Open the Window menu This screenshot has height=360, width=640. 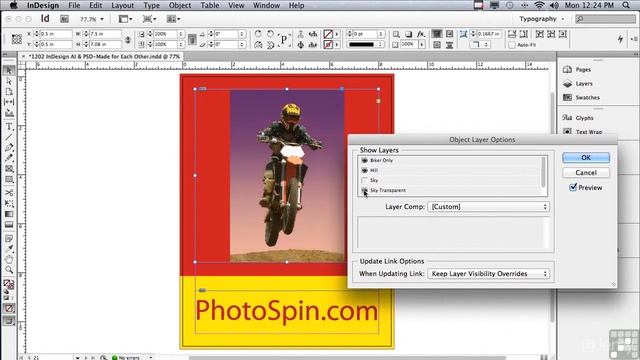tap(266, 5)
